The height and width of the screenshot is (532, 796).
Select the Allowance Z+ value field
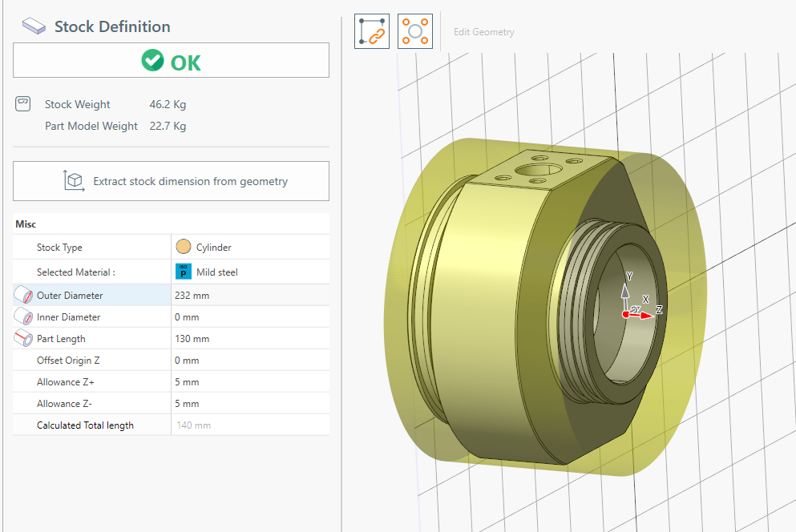pos(249,382)
